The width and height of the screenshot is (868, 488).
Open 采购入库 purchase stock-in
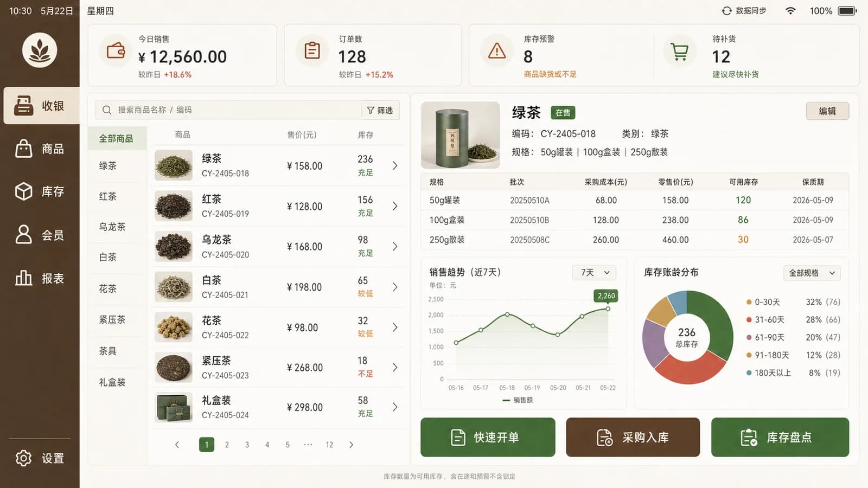pyautogui.click(x=633, y=437)
